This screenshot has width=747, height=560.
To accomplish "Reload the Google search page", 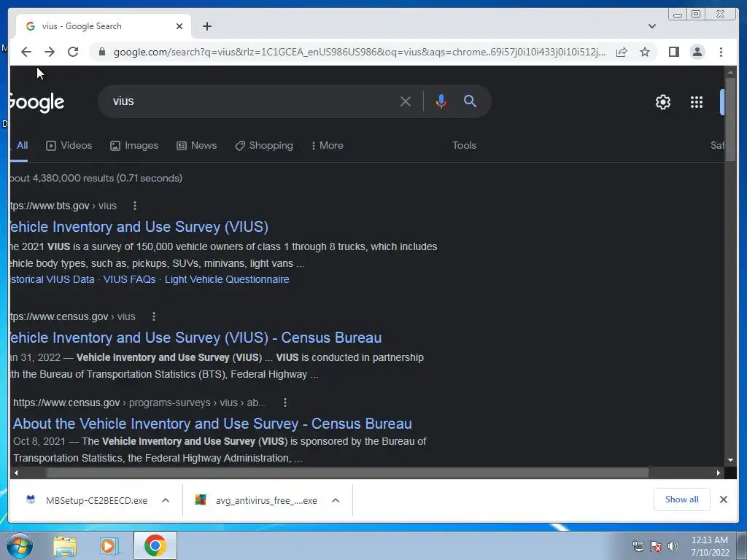I will [73, 52].
